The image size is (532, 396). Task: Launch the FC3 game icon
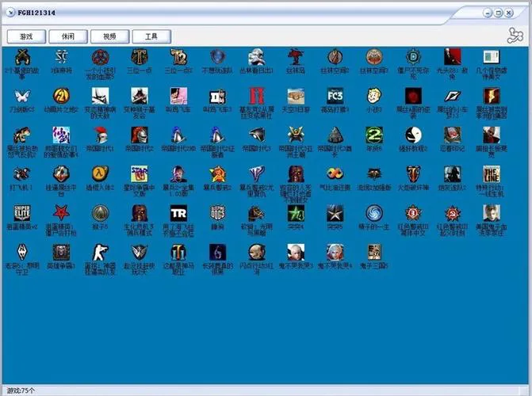click(335, 97)
